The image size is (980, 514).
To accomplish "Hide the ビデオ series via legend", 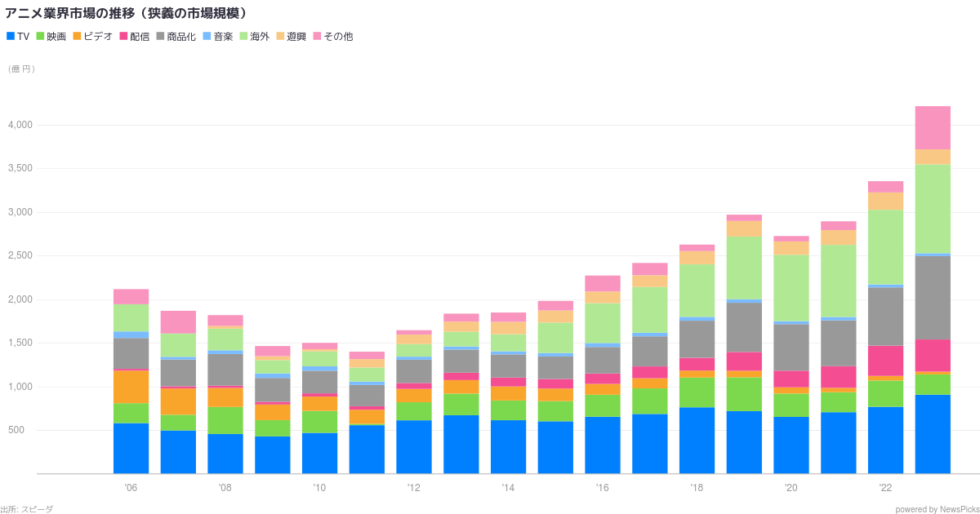I will point(97,37).
